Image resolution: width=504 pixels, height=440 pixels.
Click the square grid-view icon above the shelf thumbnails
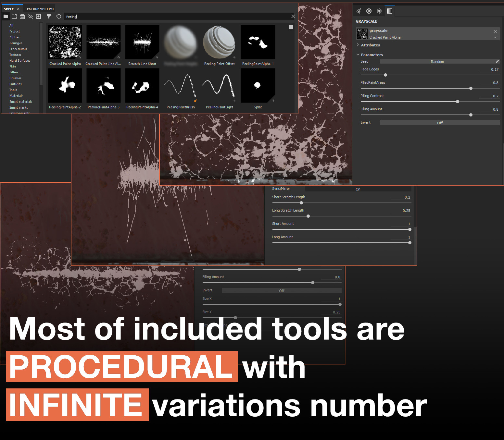[x=291, y=27]
